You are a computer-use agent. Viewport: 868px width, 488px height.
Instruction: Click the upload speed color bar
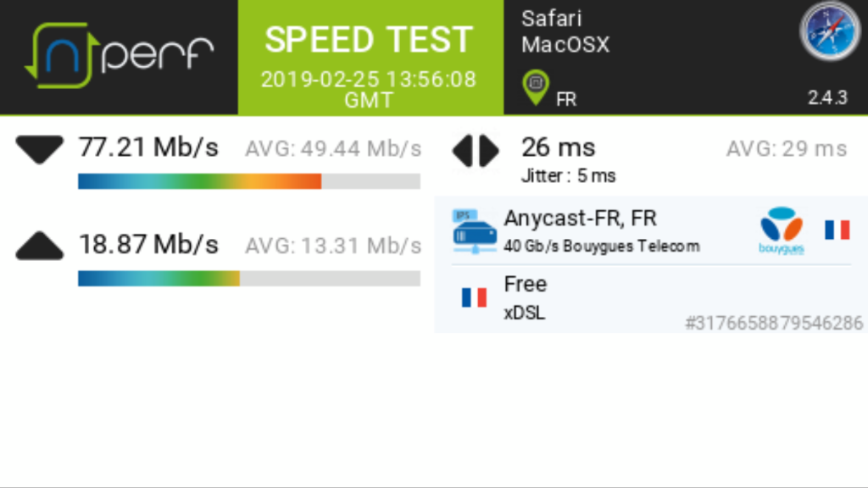pos(248,278)
